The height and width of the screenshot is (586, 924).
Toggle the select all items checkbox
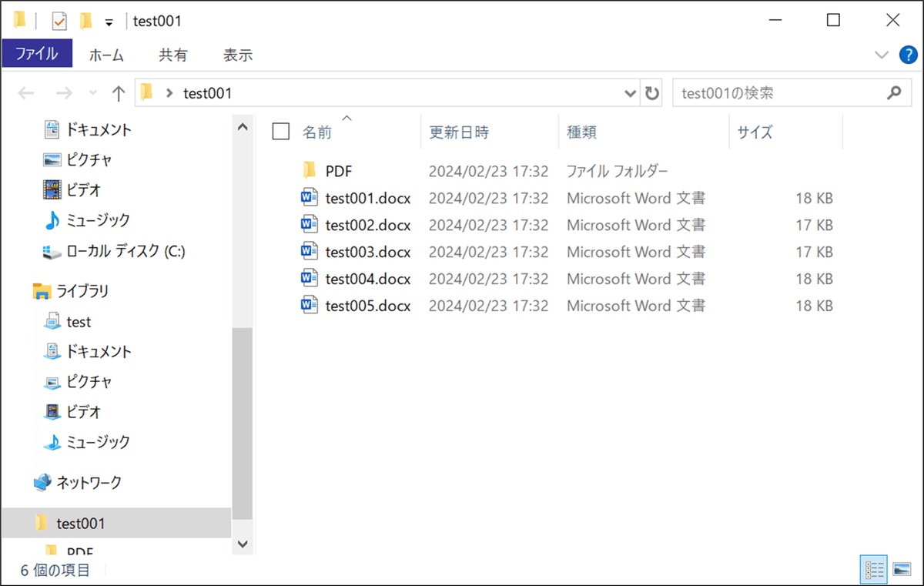(x=281, y=132)
